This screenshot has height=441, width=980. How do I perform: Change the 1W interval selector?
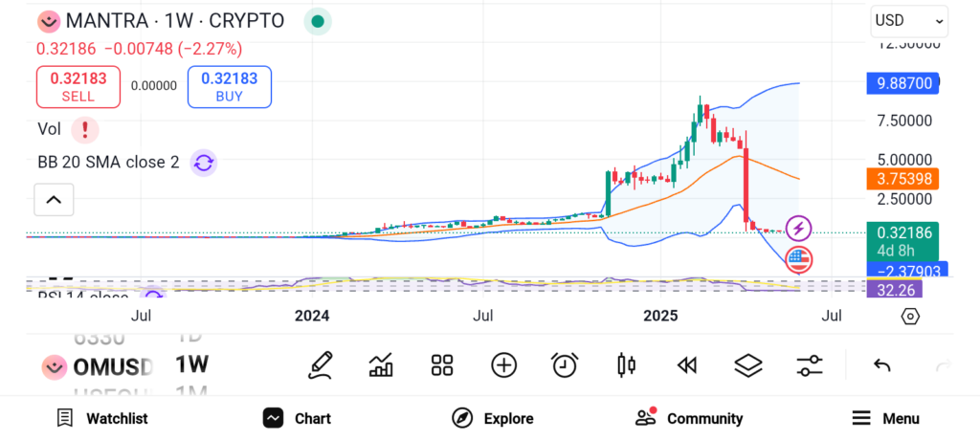191,364
